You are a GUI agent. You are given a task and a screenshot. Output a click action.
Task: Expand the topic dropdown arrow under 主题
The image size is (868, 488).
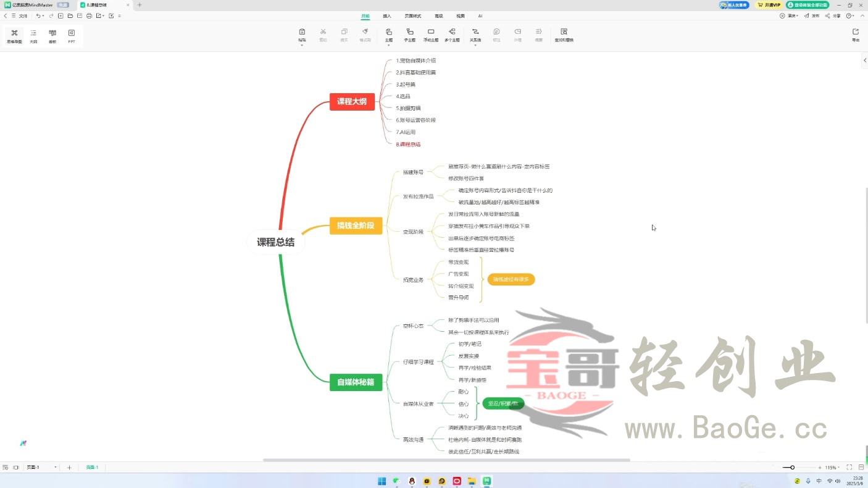[x=388, y=45]
